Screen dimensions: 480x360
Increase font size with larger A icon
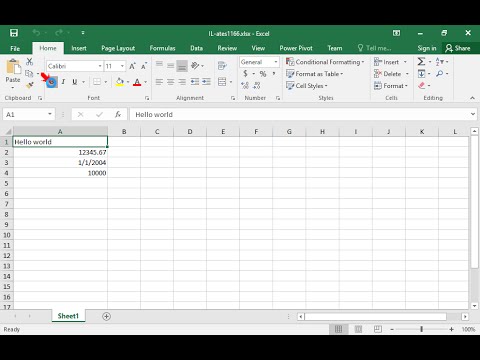pos(132,66)
